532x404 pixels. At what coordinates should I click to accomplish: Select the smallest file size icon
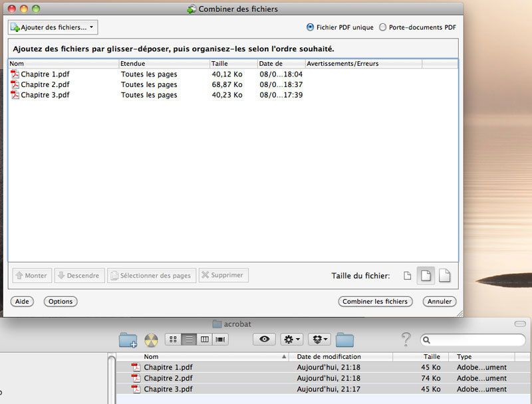click(x=408, y=276)
